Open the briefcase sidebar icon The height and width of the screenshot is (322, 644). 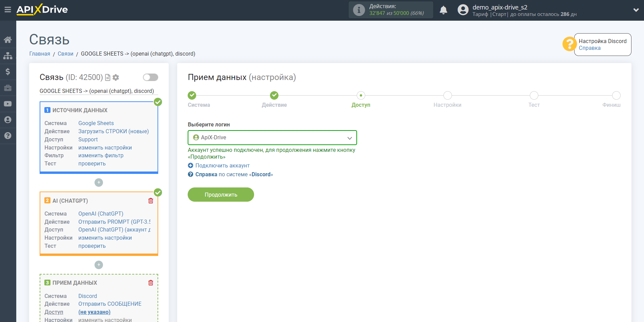click(8, 88)
